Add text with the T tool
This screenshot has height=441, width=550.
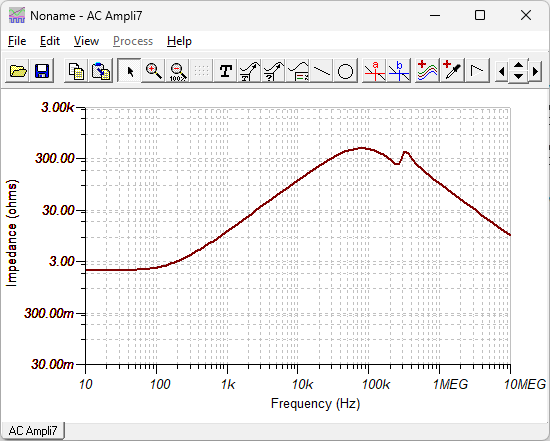[226, 71]
